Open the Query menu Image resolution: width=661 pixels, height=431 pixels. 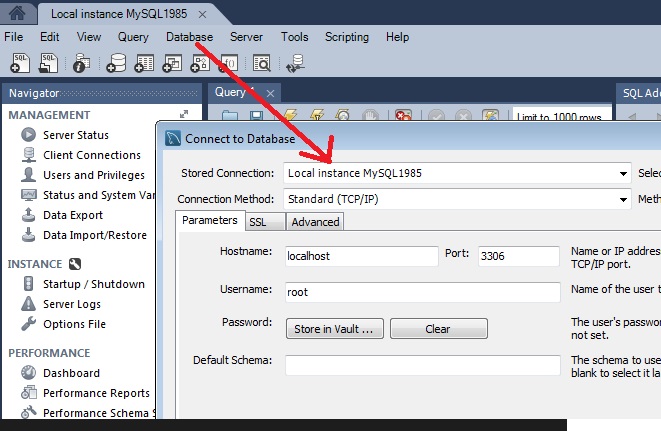pyautogui.click(x=133, y=37)
